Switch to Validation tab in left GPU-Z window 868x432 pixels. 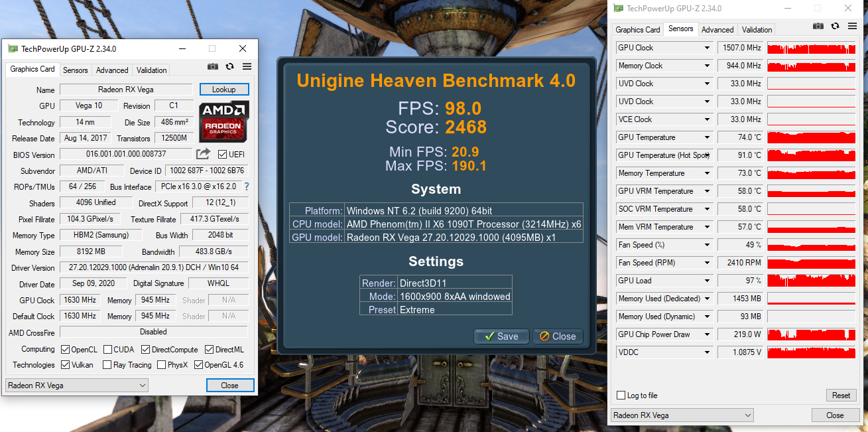click(151, 70)
